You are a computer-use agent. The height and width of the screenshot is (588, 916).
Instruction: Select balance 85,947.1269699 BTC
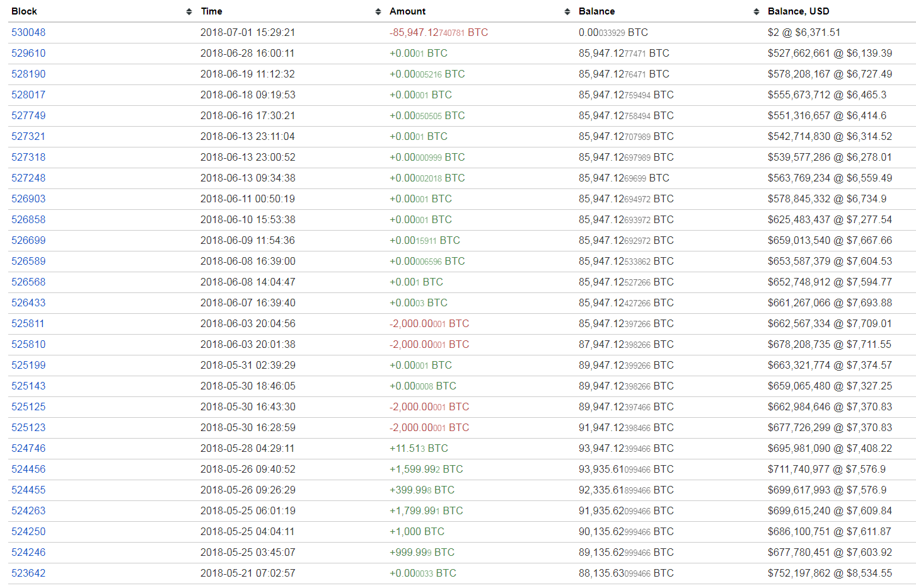coord(624,178)
